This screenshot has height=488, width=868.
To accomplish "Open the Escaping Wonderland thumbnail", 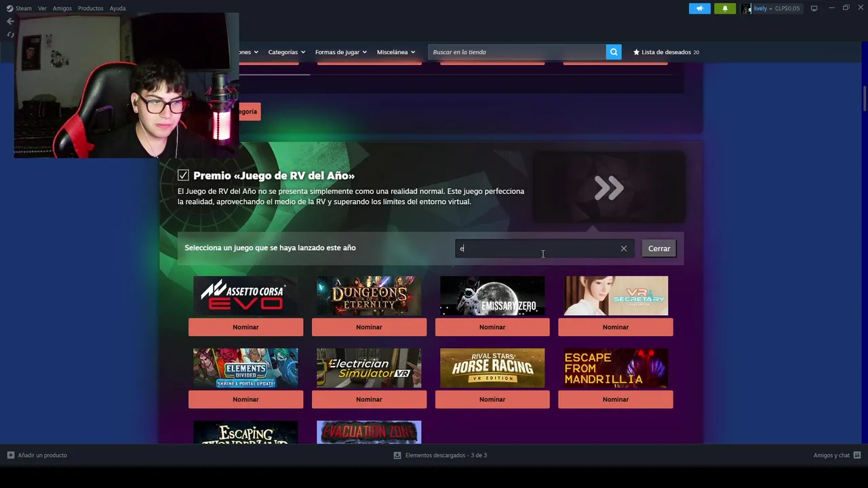I will pyautogui.click(x=245, y=432).
